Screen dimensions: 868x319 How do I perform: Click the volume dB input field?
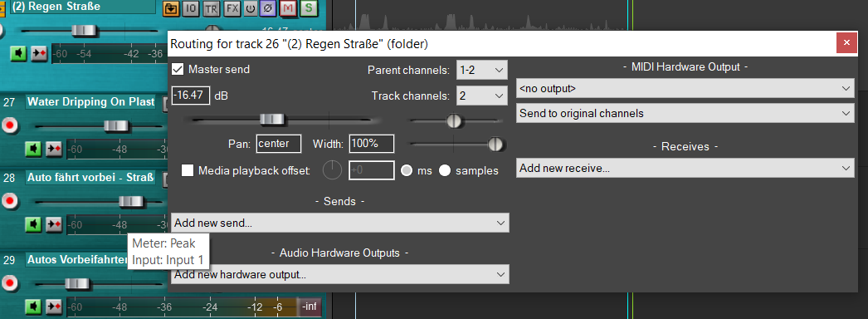tap(191, 96)
